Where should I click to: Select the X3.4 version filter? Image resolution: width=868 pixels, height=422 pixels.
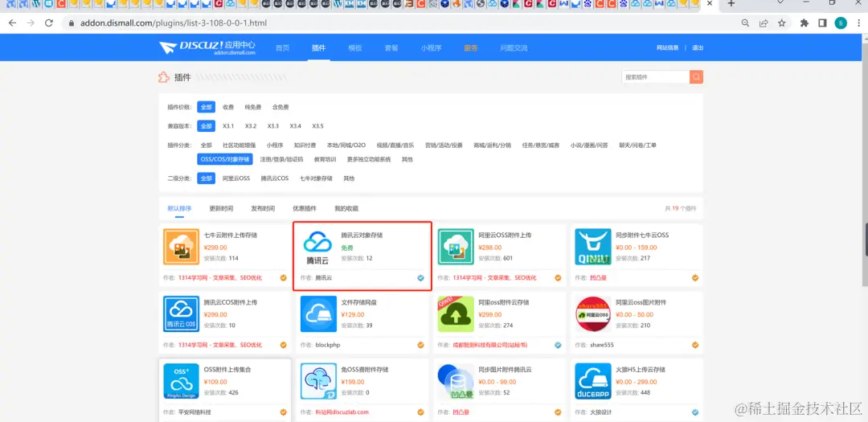pyautogui.click(x=295, y=126)
